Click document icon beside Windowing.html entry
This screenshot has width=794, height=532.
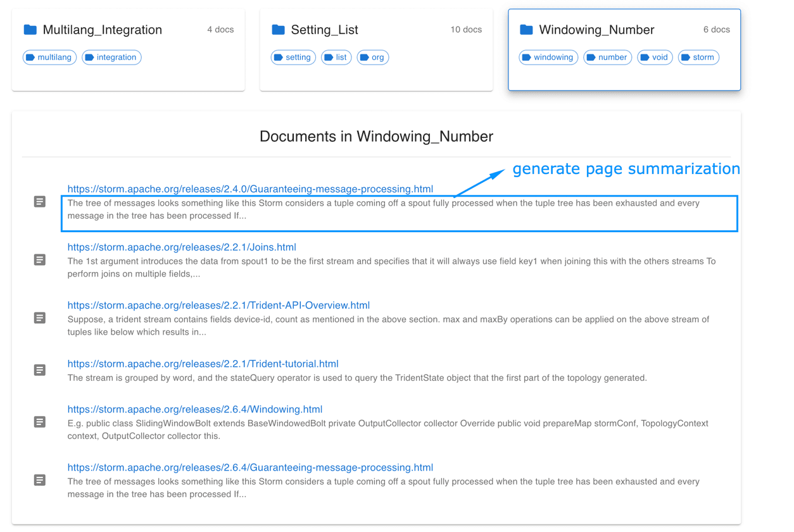(40, 422)
